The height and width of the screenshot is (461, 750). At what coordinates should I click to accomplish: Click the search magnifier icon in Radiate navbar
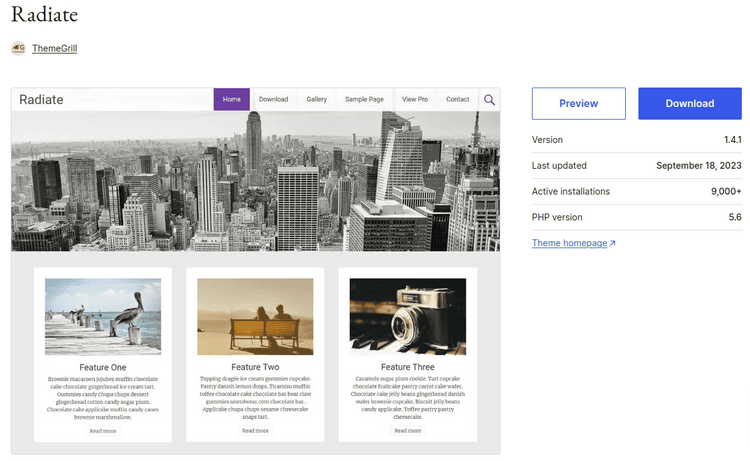point(489,100)
